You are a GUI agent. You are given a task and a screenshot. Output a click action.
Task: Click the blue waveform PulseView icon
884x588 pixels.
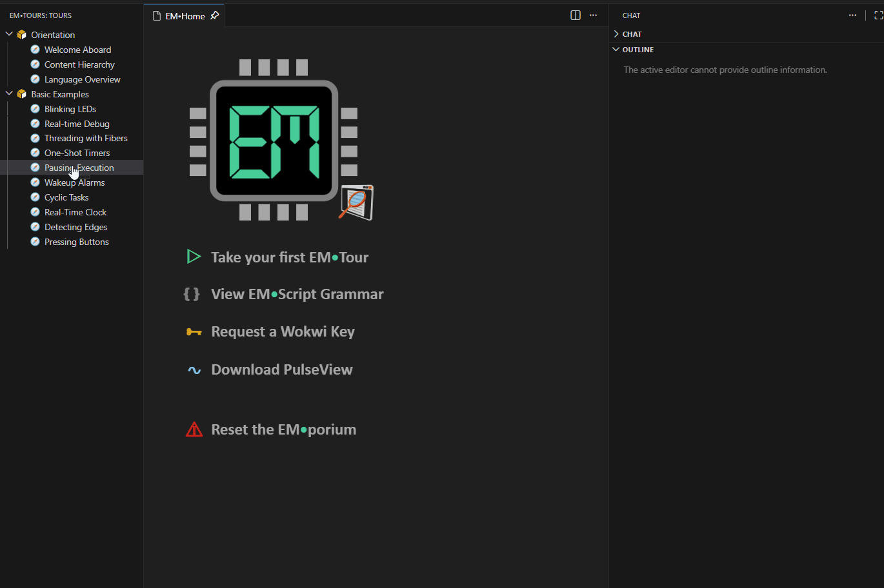194,370
